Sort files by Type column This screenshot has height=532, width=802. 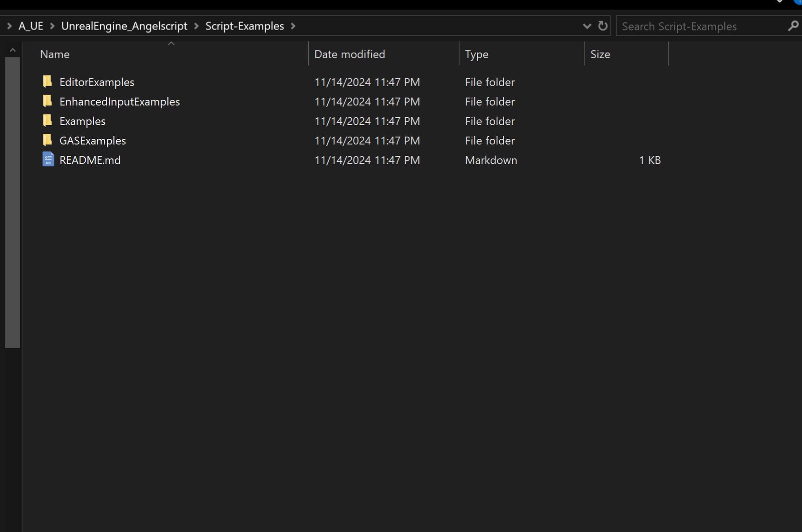click(477, 54)
